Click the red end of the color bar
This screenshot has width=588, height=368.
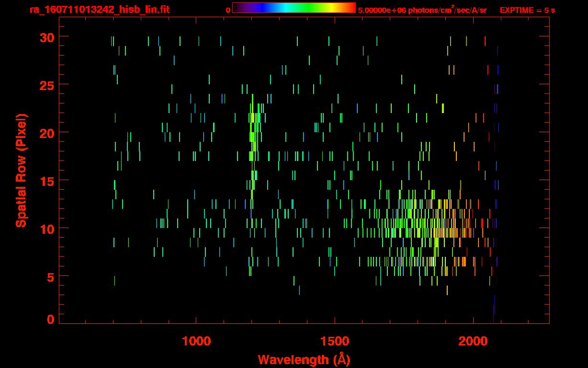coord(350,8)
